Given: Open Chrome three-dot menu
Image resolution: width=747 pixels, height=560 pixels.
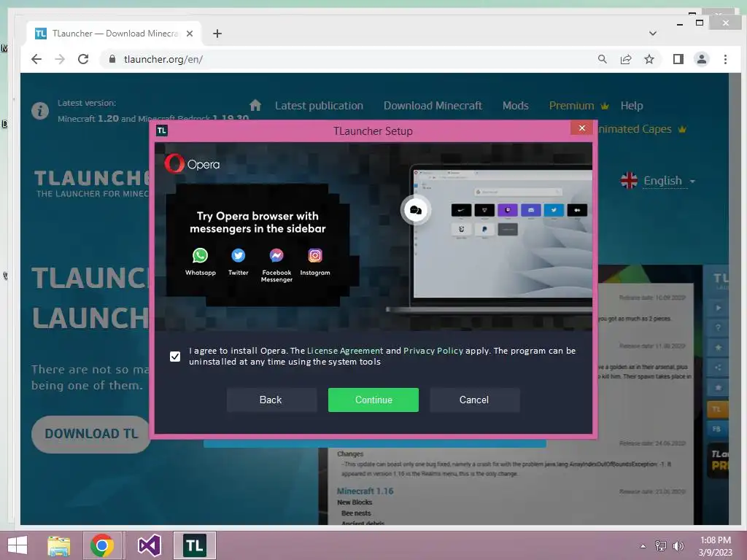Looking at the screenshot, I should pyautogui.click(x=725, y=59).
